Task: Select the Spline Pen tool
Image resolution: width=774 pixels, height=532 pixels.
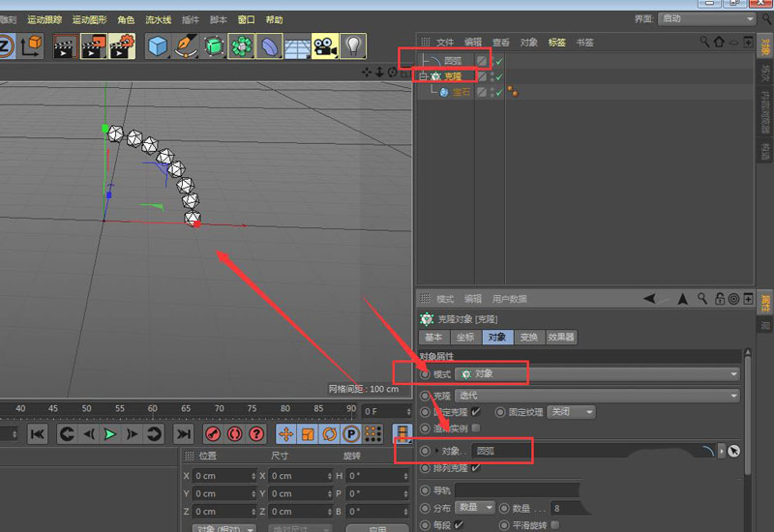Action: tap(185, 45)
